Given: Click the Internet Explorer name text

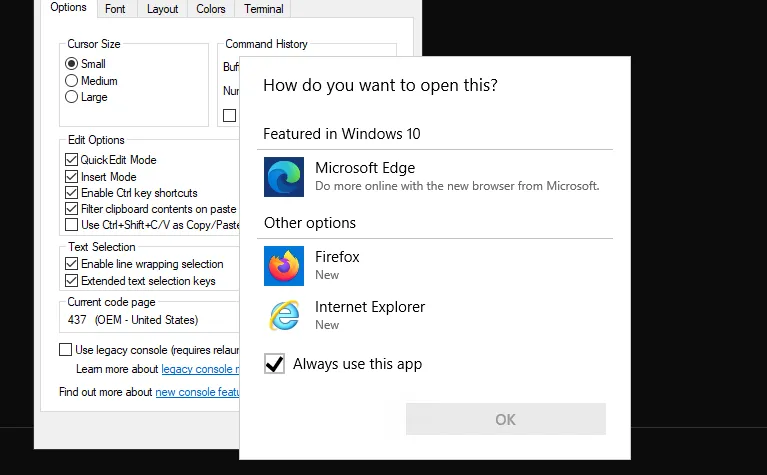Looking at the screenshot, I should [x=370, y=307].
